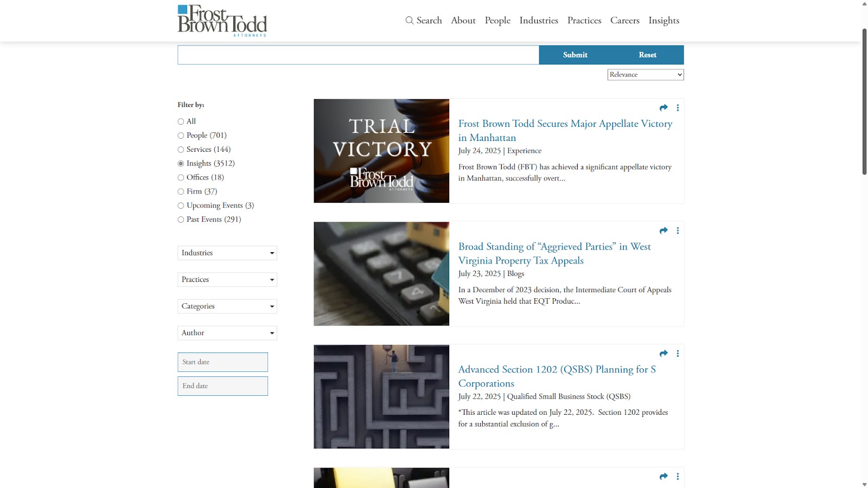Select the Past Events (291) filter
Image resolution: width=868 pixels, height=488 pixels.
pos(181,220)
